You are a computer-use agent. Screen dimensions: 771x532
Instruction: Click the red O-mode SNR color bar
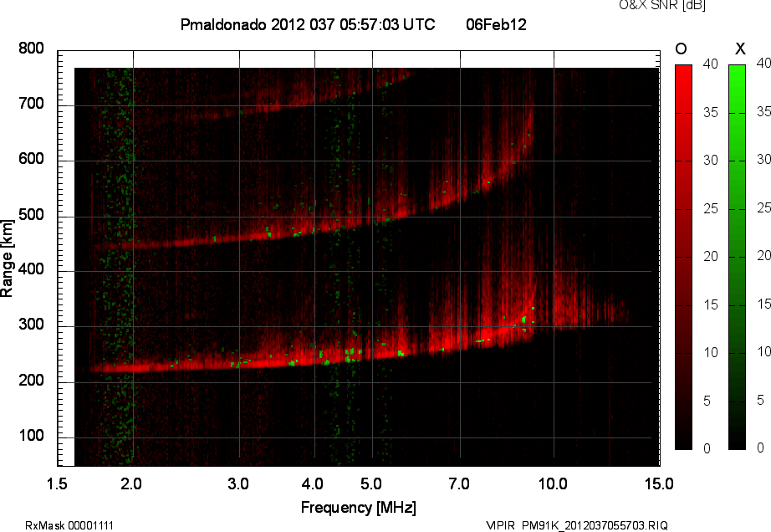pyautogui.click(x=683, y=257)
